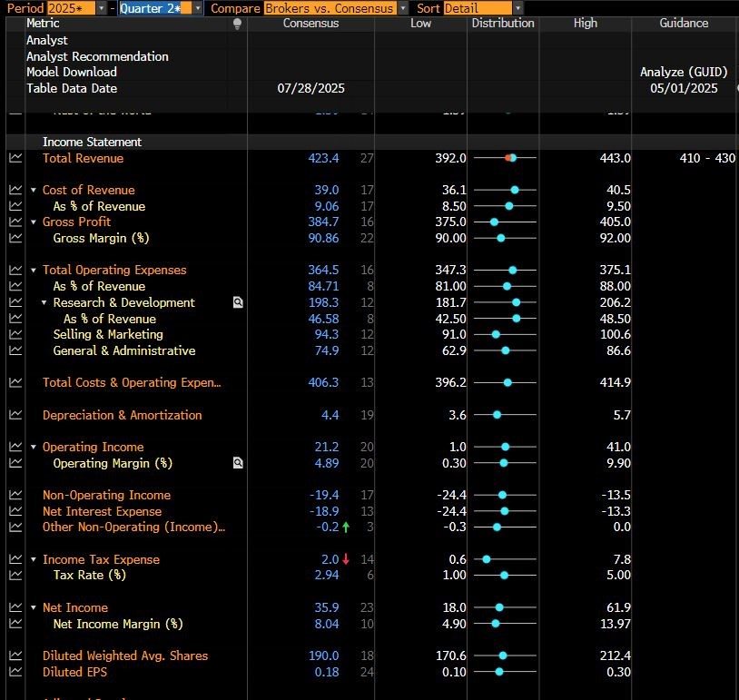Open chart icon for Non-Operating Income row
739x700 pixels.
tap(15, 495)
